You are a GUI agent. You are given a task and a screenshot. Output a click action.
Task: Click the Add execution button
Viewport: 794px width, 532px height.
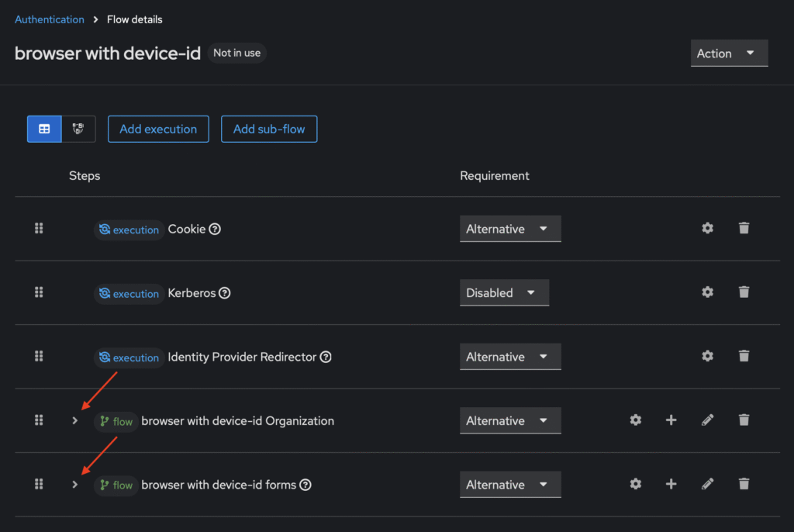(x=158, y=129)
